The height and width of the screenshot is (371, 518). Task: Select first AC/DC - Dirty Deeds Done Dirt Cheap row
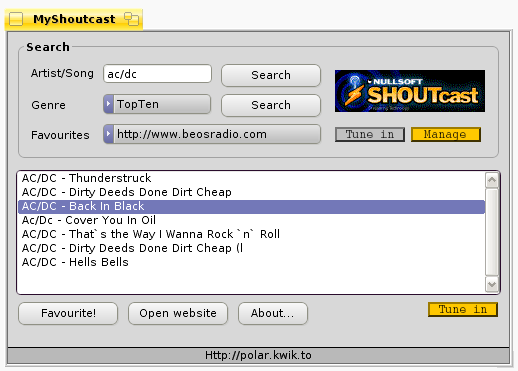(252, 192)
